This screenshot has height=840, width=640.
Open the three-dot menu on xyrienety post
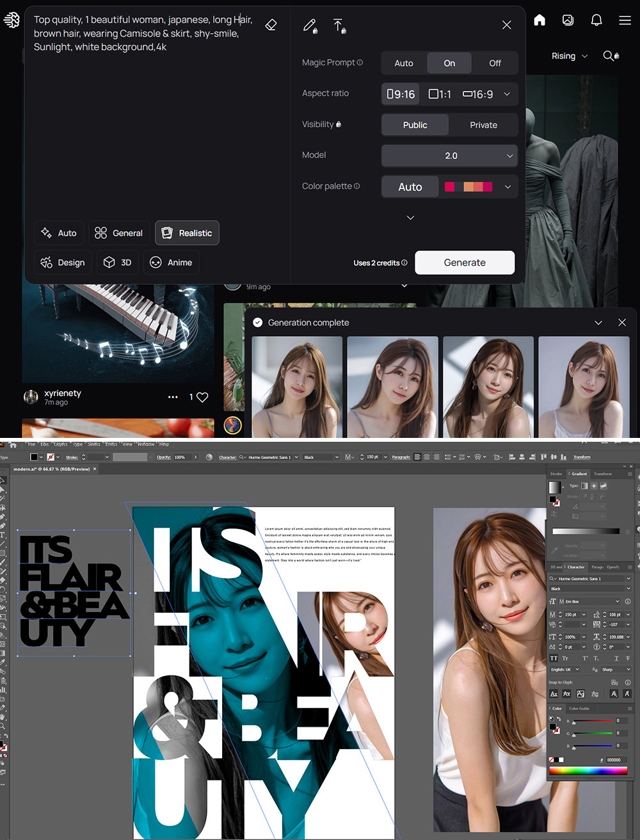click(173, 397)
